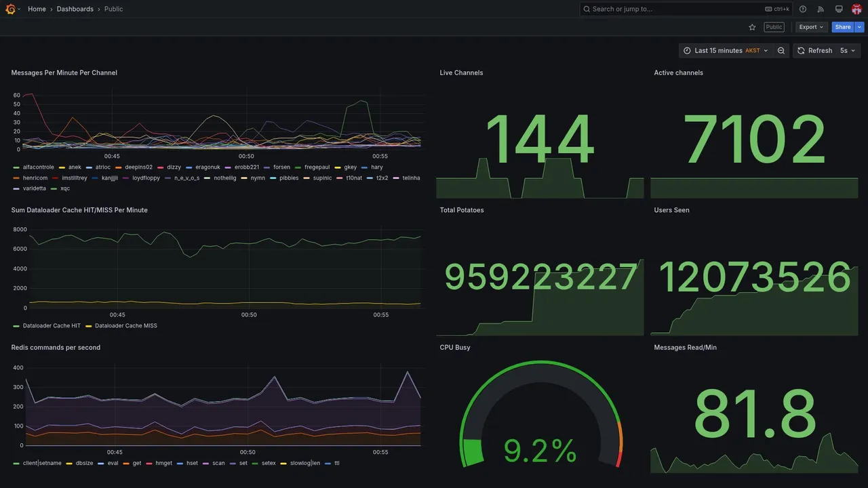
Task: Click the blue Share button
Action: (x=843, y=27)
